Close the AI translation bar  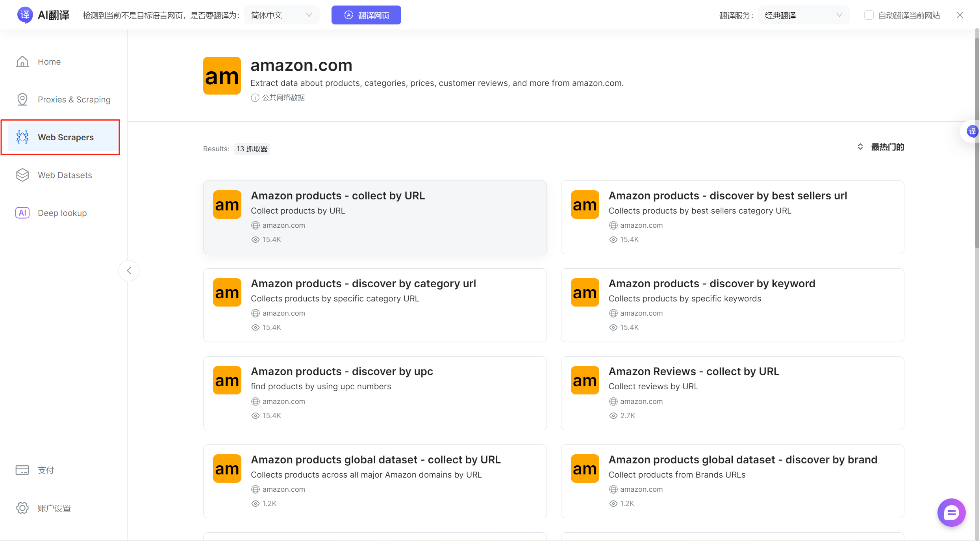[x=960, y=15]
